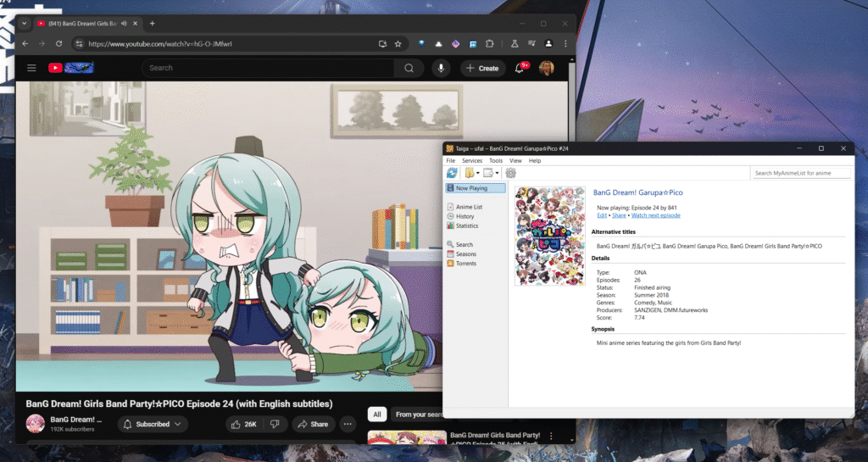Screen dimensions: 868x462
Task: Click the voice search microphone button
Action: click(x=441, y=68)
